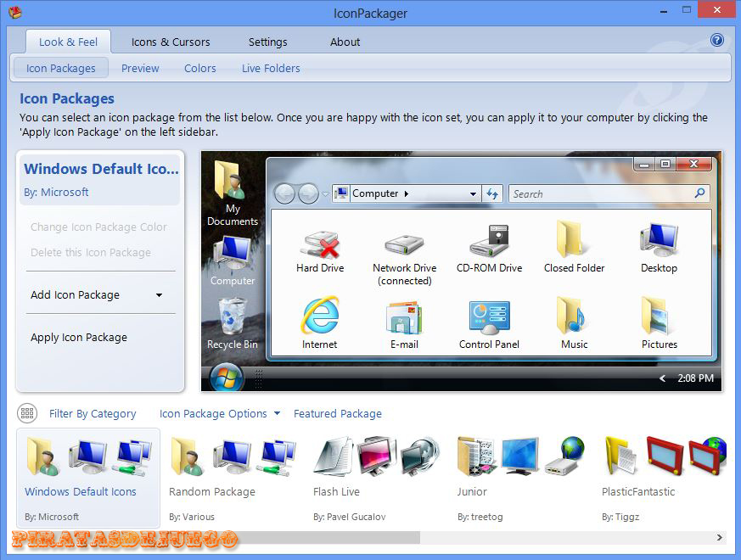This screenshot has height=560, width=741.
Task: Click the Hard Drive icon in preview
Action: click(320, 244)
